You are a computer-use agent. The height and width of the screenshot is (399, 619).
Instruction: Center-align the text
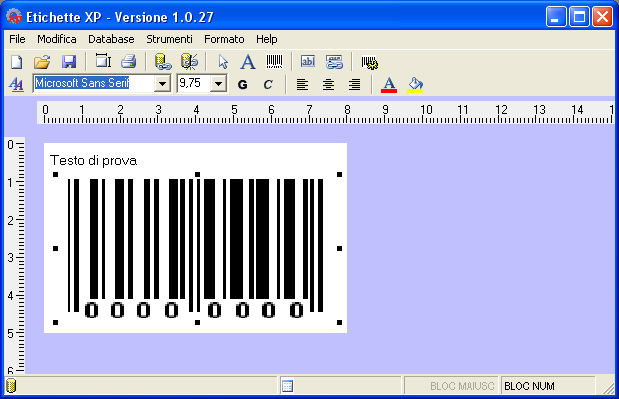pos(328,84)
